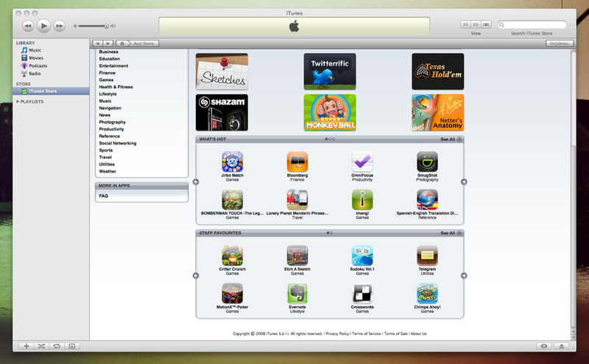Open the Games category

[x=106, y=80]
